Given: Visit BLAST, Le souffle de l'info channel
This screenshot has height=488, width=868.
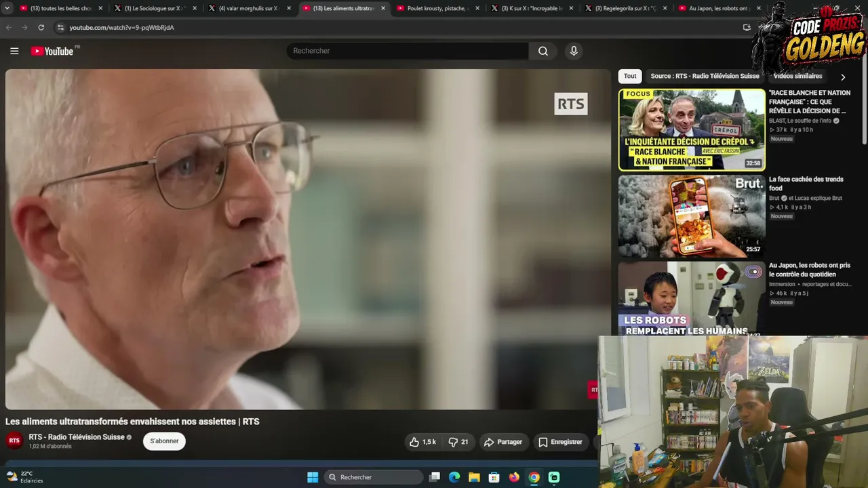Looking at the screenshot, I should 800,121.
